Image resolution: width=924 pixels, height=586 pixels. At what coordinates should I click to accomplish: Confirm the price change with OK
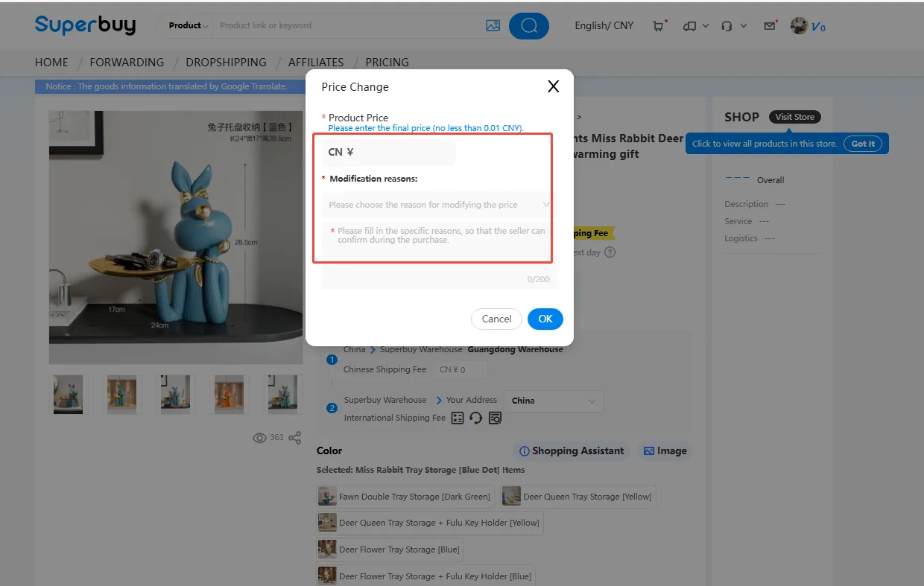coord(545,319)
